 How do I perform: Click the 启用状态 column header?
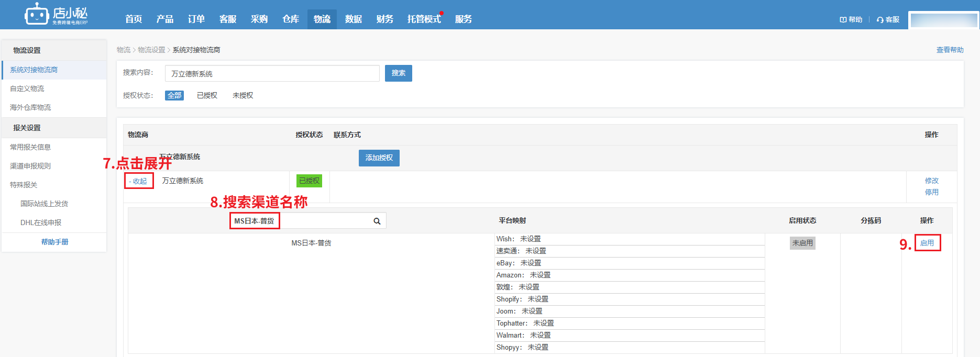(x=802, y=220)
